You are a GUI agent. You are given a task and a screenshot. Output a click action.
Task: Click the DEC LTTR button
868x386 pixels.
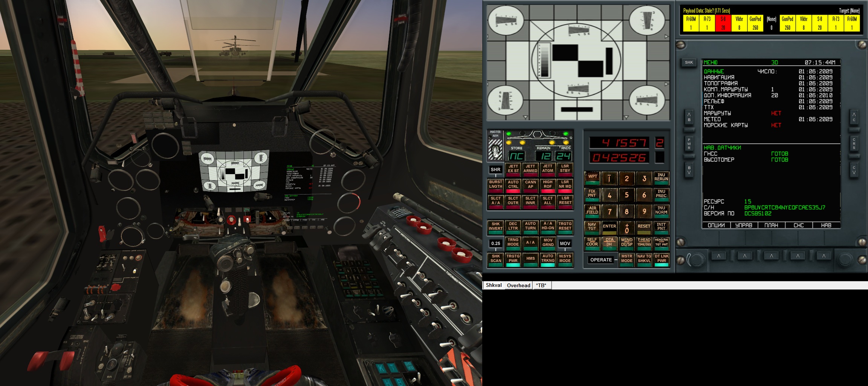pos(513,227)
